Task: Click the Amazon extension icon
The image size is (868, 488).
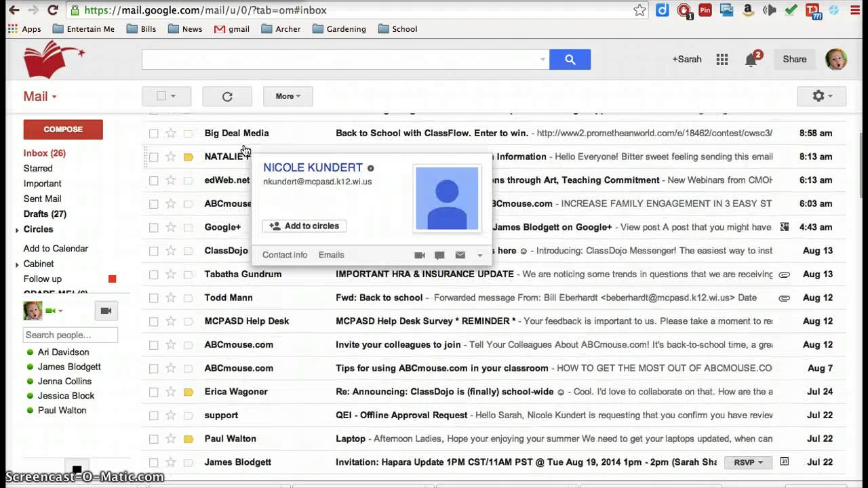Action: [748, 10]
